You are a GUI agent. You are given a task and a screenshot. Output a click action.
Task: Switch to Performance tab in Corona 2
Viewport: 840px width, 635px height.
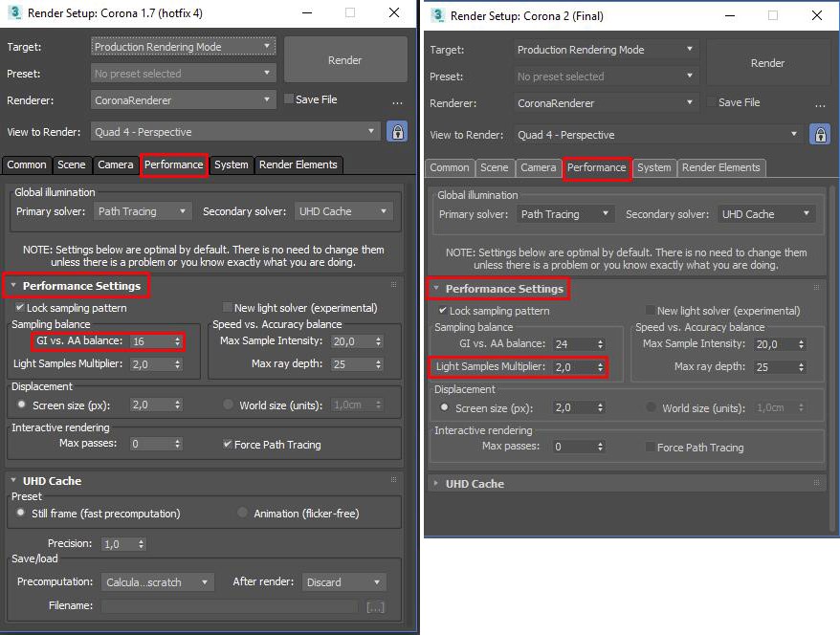click(x=596, y=167)
